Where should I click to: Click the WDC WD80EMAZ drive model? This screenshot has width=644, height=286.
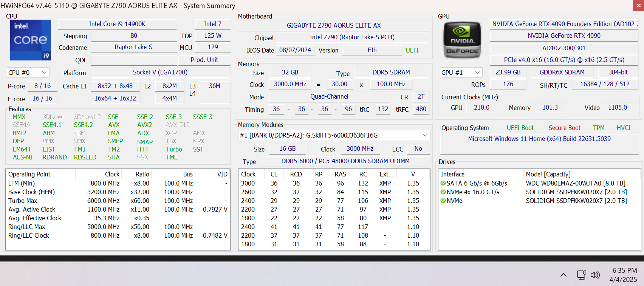(x=576, y=183)
